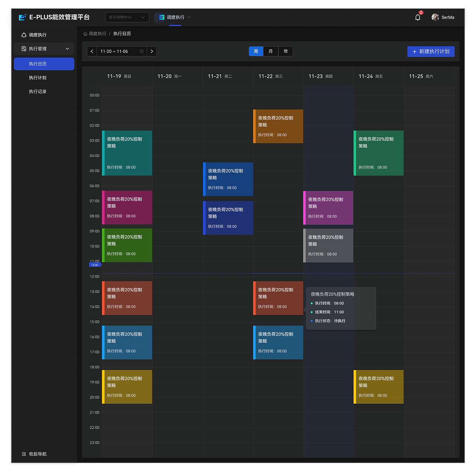Open the purple event on 11-23 at 07:00
This screenshot has height=466, width=476.
click(x=328, y=208)
